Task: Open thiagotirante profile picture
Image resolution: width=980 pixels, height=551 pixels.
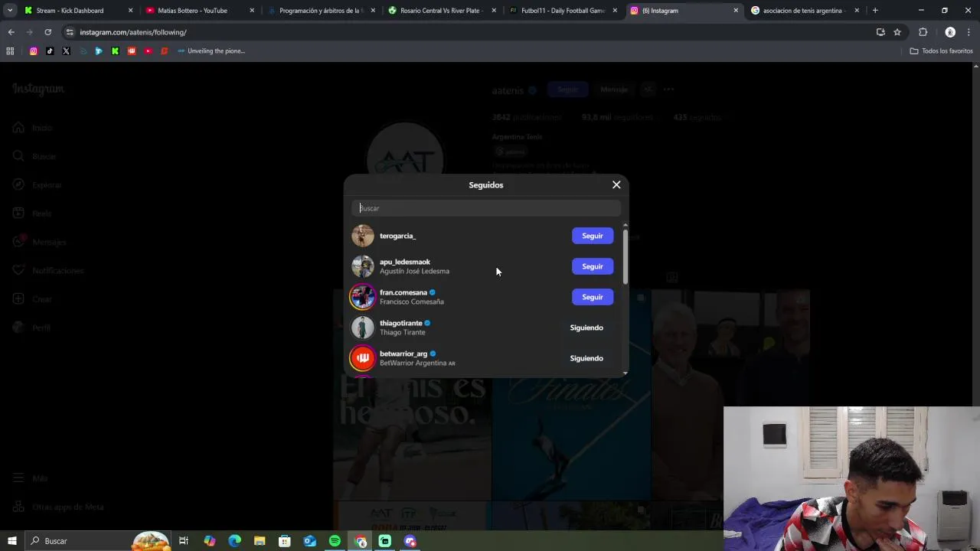Action: [363, 328]
